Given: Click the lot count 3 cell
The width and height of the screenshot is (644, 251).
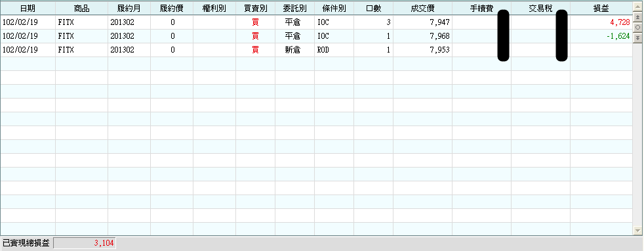Looking at the screenshot, I should [373, 22].
